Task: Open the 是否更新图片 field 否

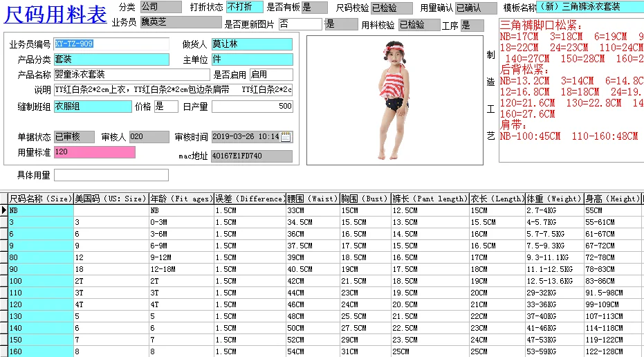Action: pos(300,24)
